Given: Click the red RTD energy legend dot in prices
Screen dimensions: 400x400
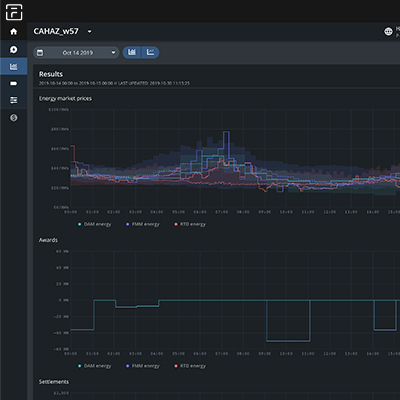Looking at the screenshot, I should point(176,224).
